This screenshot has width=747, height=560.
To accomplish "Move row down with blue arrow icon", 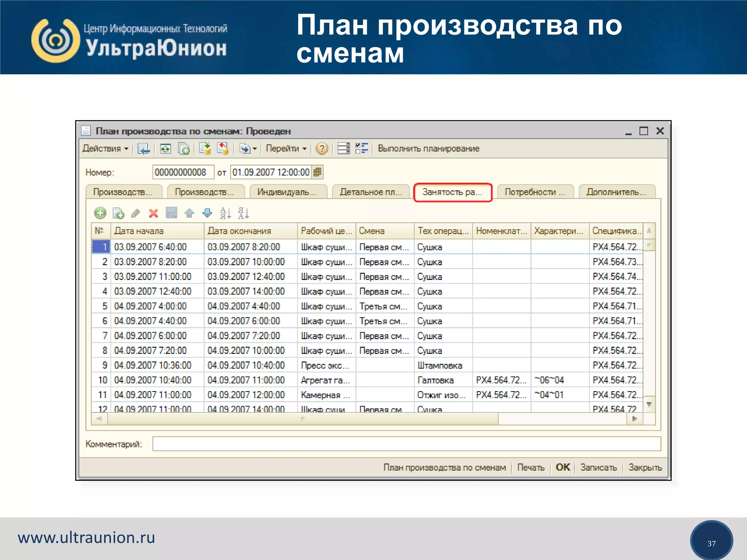I will (207, 213).
